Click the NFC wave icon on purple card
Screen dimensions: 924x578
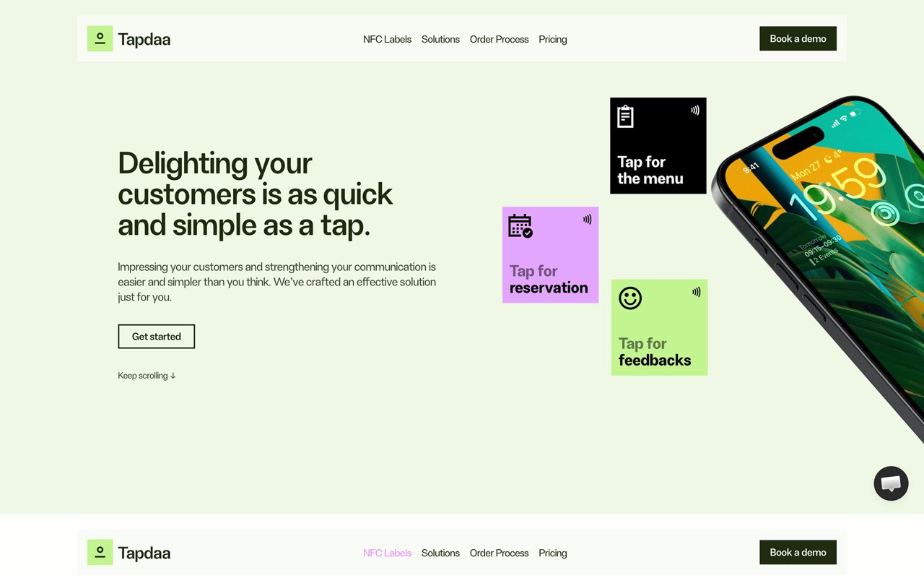588,219
